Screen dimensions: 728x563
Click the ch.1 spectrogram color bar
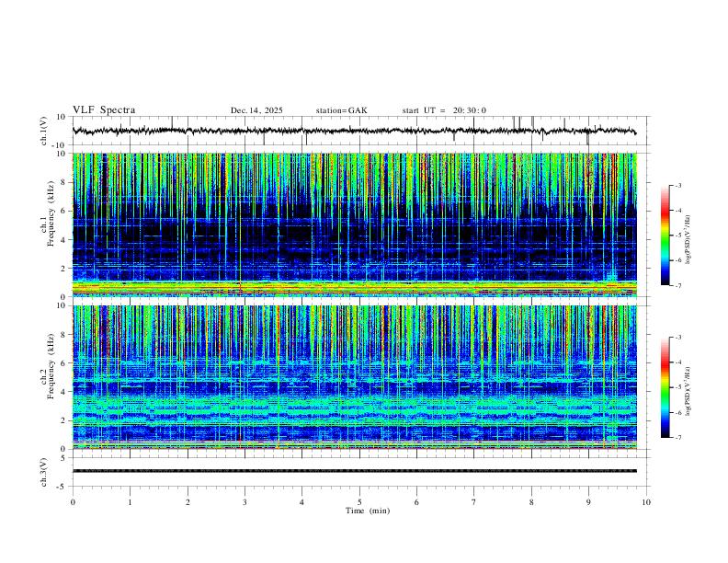coord(665,236)
